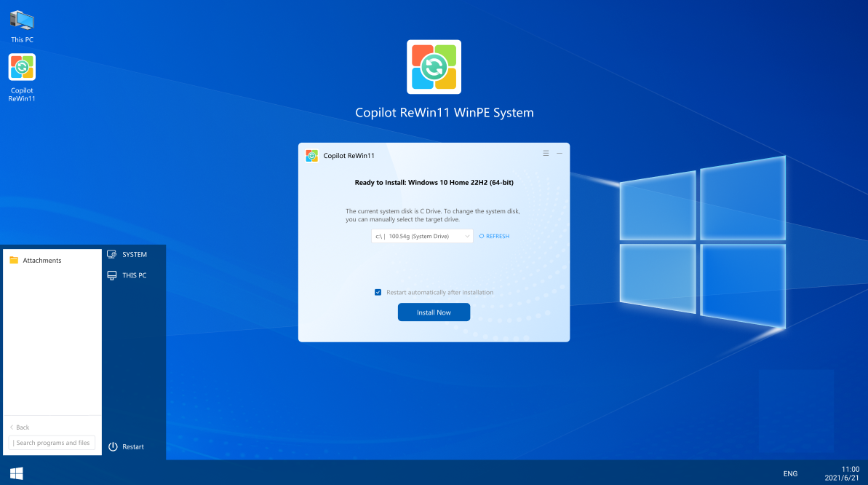Open This PC desktop icon
The width and height of the screenshot is (868, 485).
[x=22, y=20]
